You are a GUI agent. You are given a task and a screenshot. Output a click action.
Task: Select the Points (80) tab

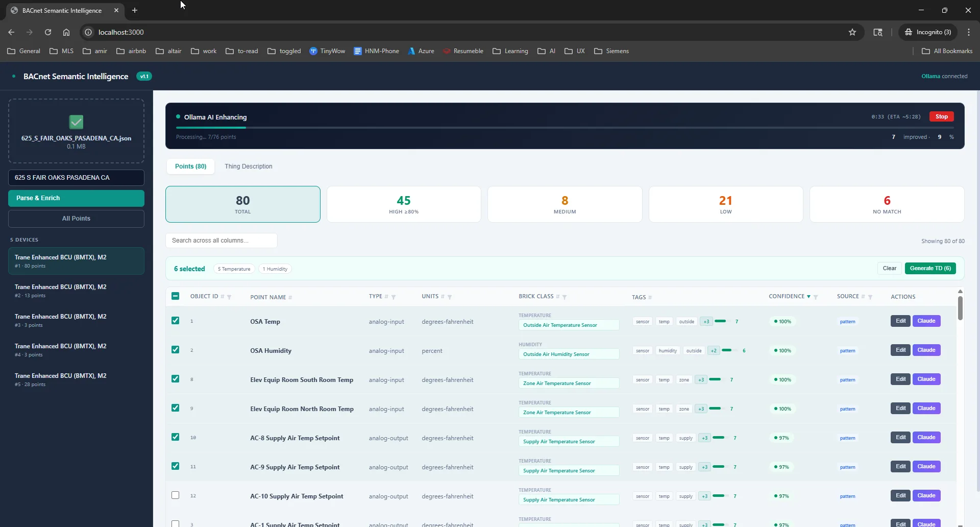point(191,166)
